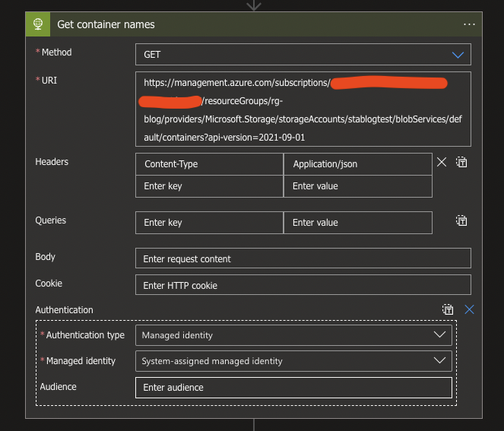Open the Method dropdown showing GET
Viewport: 504px width, 431px height.
[x=303, y=55]
